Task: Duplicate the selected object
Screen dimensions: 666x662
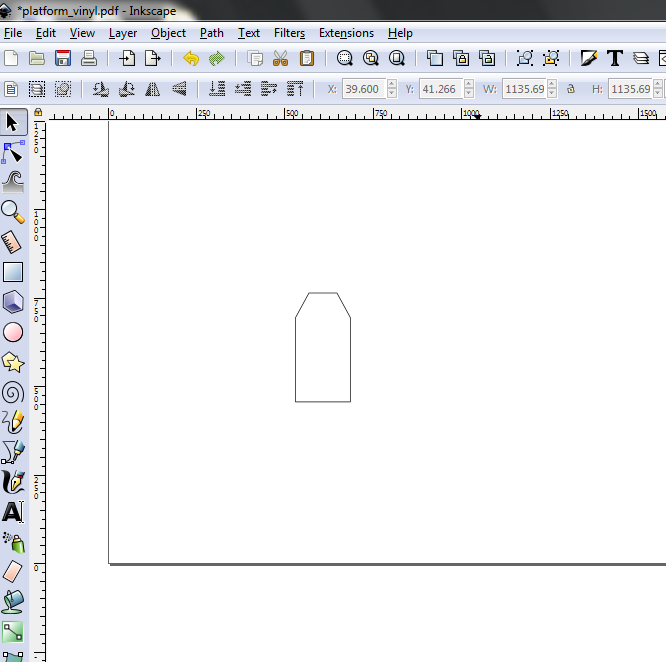Action: [x=435, y=58]
